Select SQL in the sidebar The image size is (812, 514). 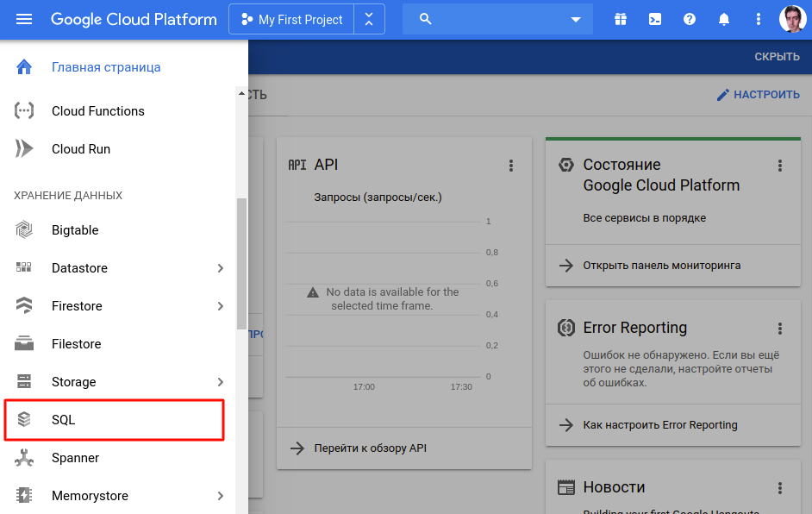click(x=115, y=420)
